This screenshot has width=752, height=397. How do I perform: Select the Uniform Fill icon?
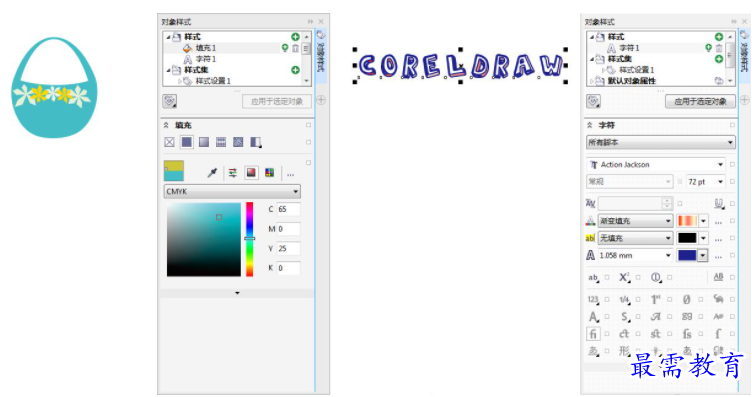point(187,142)
